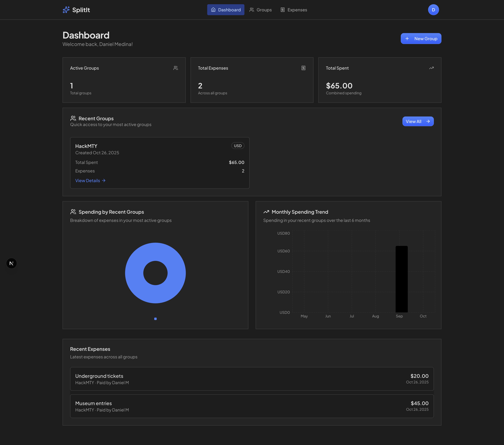Open the Underground tickets expense
This screenshot has height=445, width=504.
click(x=252, y=379)
